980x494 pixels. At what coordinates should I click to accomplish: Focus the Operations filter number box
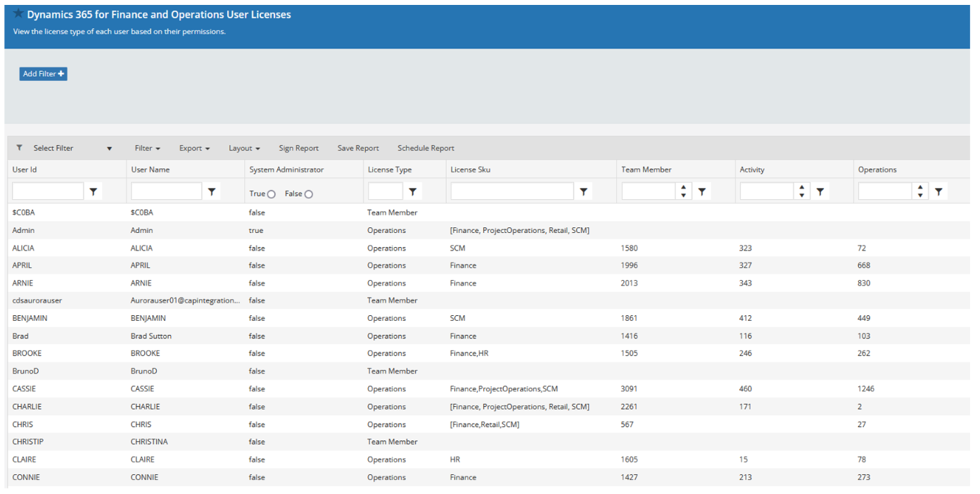pyautogui.click(x=886, y=191)
